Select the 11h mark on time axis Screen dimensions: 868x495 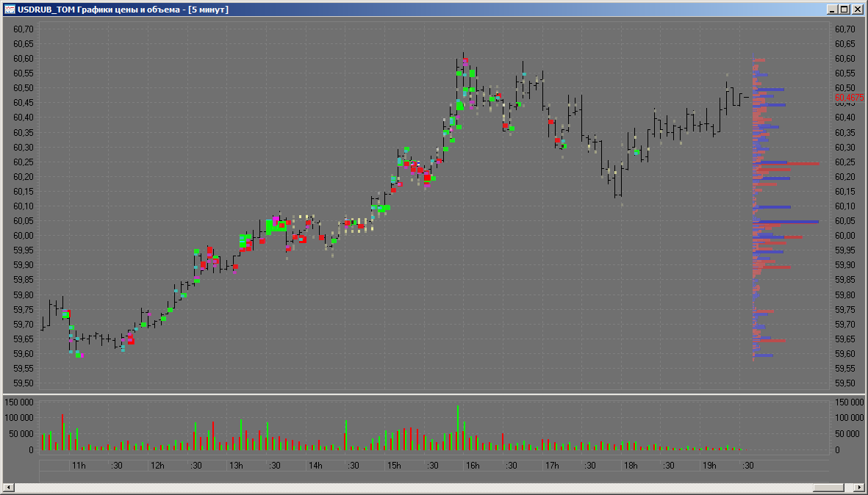pos(78,466)
